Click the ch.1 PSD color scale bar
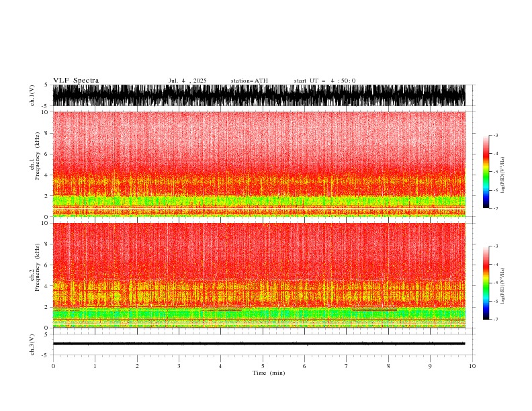 pyautogui.click(x=486, y=172)
